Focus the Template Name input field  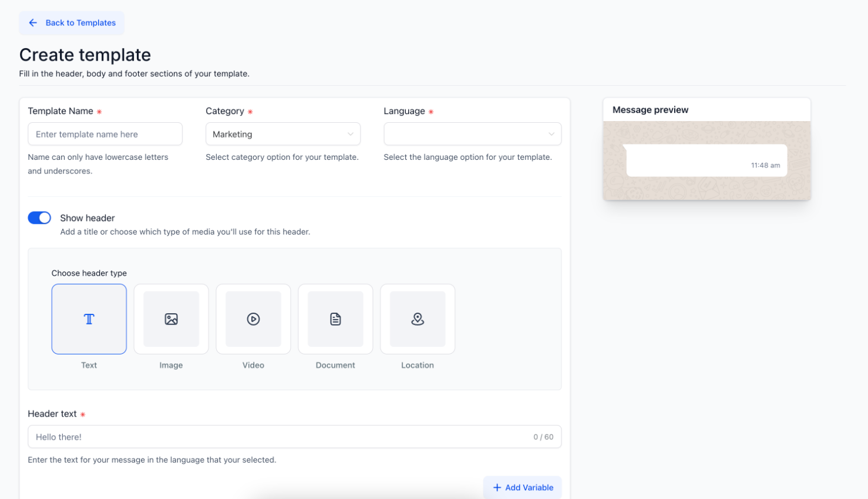tap(105, 134)
